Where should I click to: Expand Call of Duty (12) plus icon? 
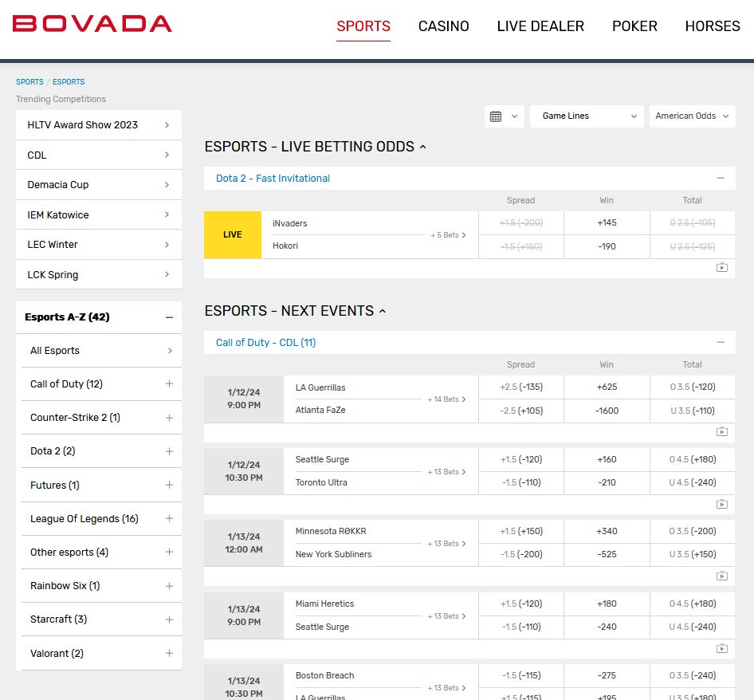pos(169,384)
